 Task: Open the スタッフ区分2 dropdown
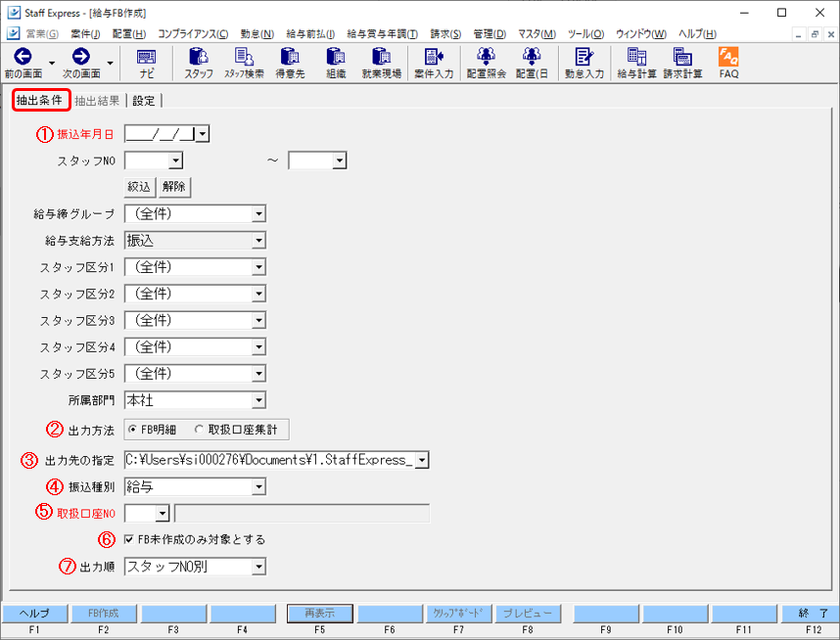258,294
